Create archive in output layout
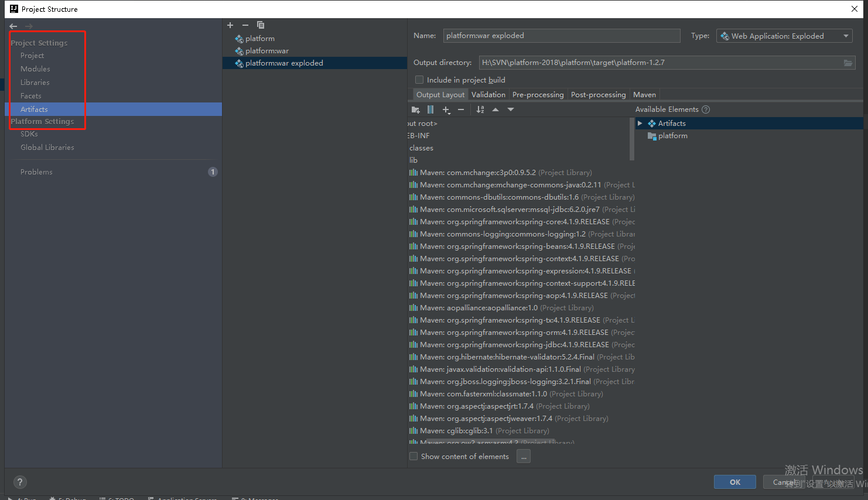Image resolution: width=868 pixels, height=500 pixels. pyautogui.click(x=430, y=109)
